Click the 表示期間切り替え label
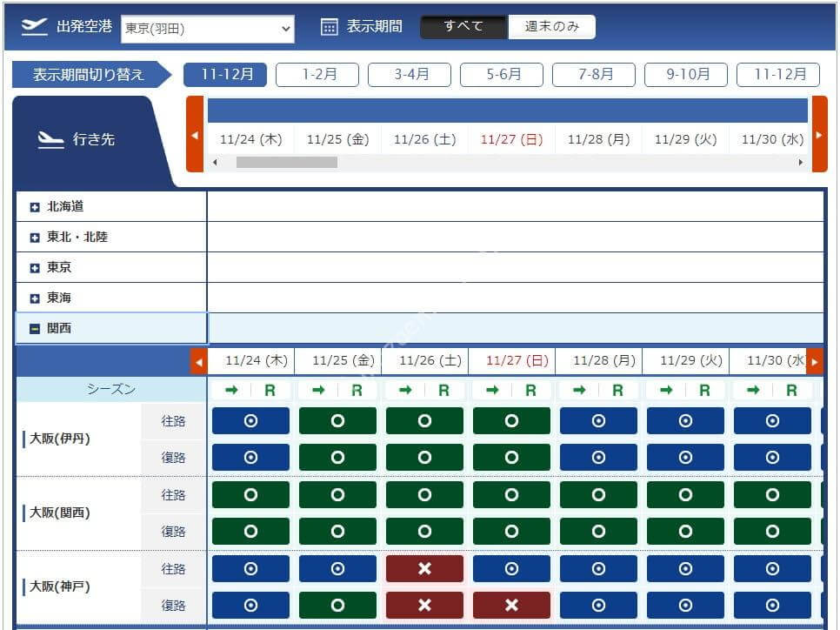This screenshot has height=630, width=840. pos(89,75)
